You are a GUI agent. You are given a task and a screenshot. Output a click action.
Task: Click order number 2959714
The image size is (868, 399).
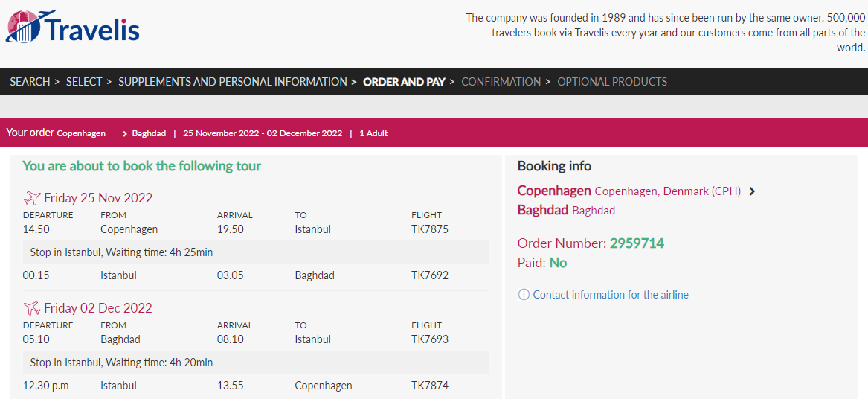pos(637,243)
